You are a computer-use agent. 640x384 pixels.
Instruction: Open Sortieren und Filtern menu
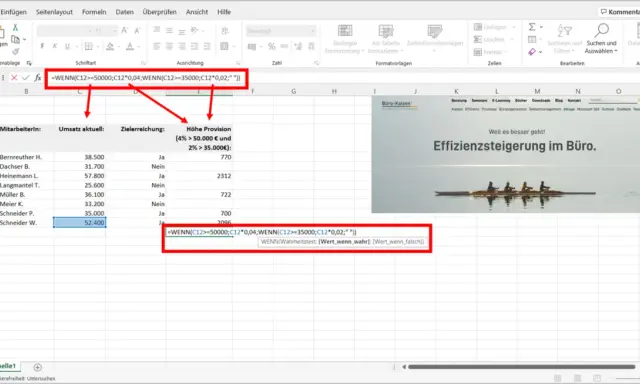[x=564, y=39]
